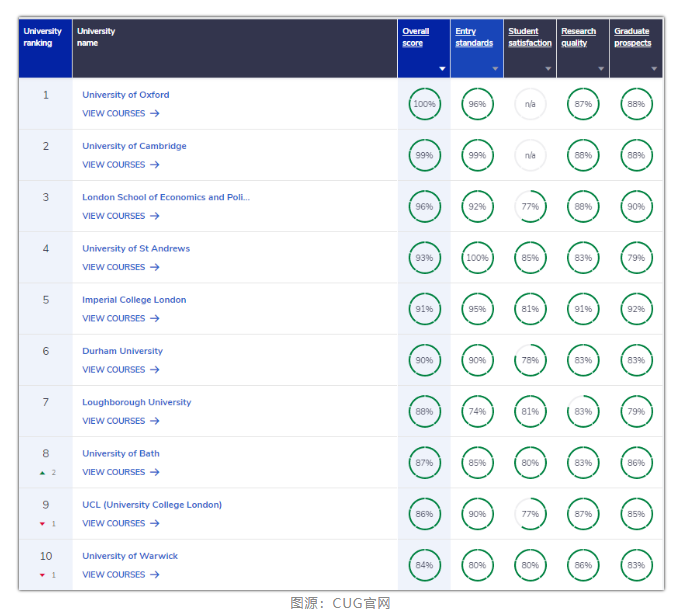Click Warwick 84% overall score ring
The height and width of the screenshot is (612, 684).
[x=424, y=565]
